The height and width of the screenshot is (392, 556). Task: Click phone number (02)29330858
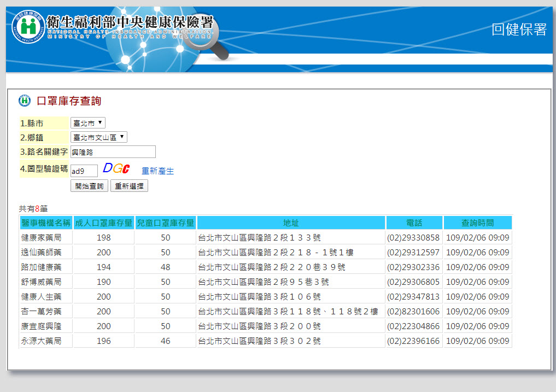413,238
